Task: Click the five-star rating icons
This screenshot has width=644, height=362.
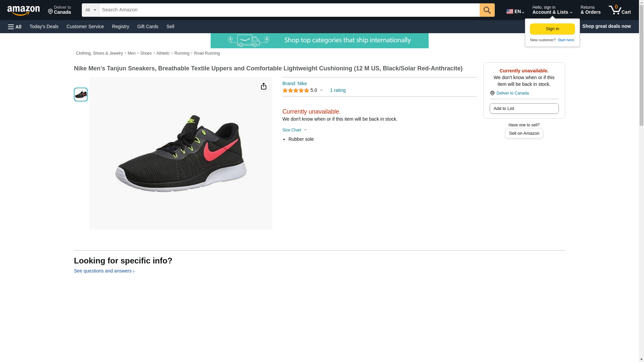Action: coord(296,90)
